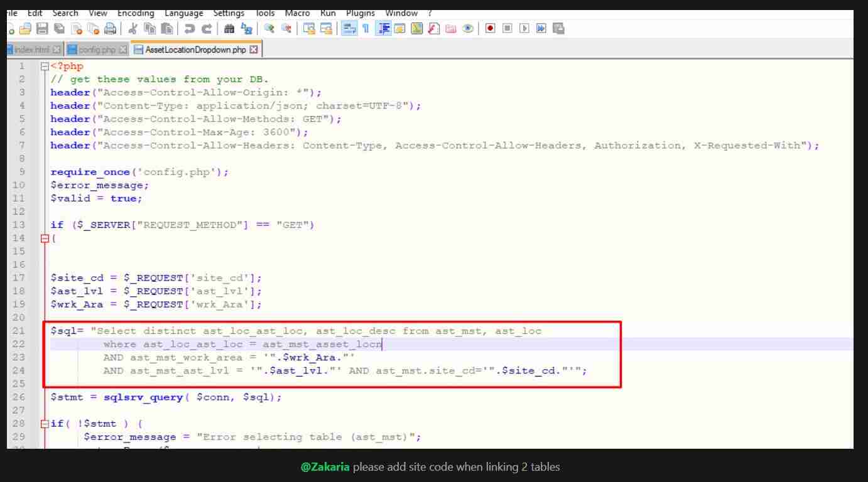The image size is (868, 482).
Task: Click the Print toolbar icon
Action: tap(110, 28)
